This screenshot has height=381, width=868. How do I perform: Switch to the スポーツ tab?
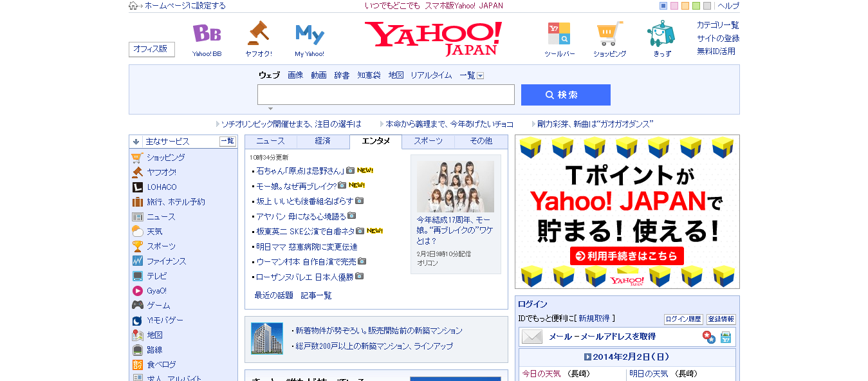pyautogui.click(x=428, y=142)
